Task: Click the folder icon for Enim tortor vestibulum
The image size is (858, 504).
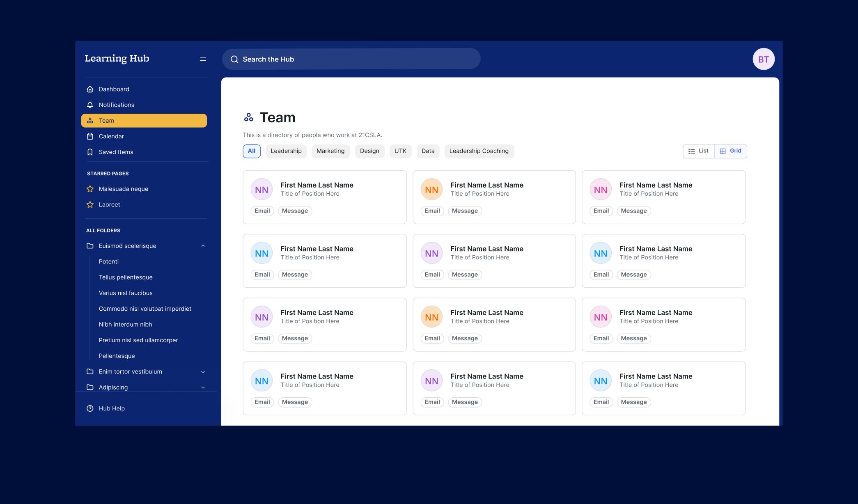Action: [90, 371]
